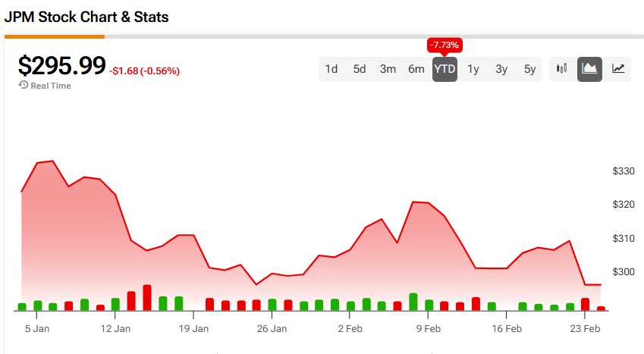Click the tallest red volume bar after 12 Jan
644x354 pixels.
click(x=147, y=297)
